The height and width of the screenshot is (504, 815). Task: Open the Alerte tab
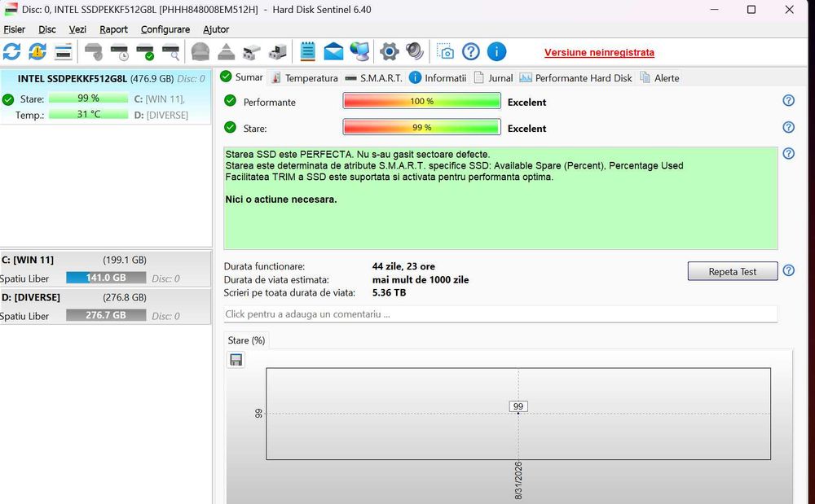point(660,78)
